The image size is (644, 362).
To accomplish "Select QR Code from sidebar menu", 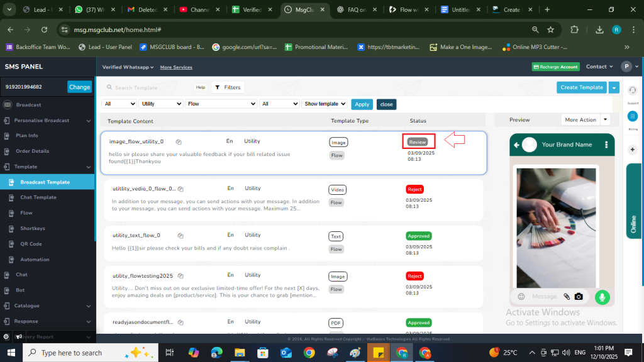I will point(31,244).
